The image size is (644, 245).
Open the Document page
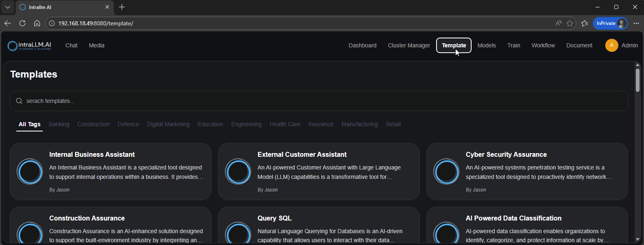(x=579, y=45)
